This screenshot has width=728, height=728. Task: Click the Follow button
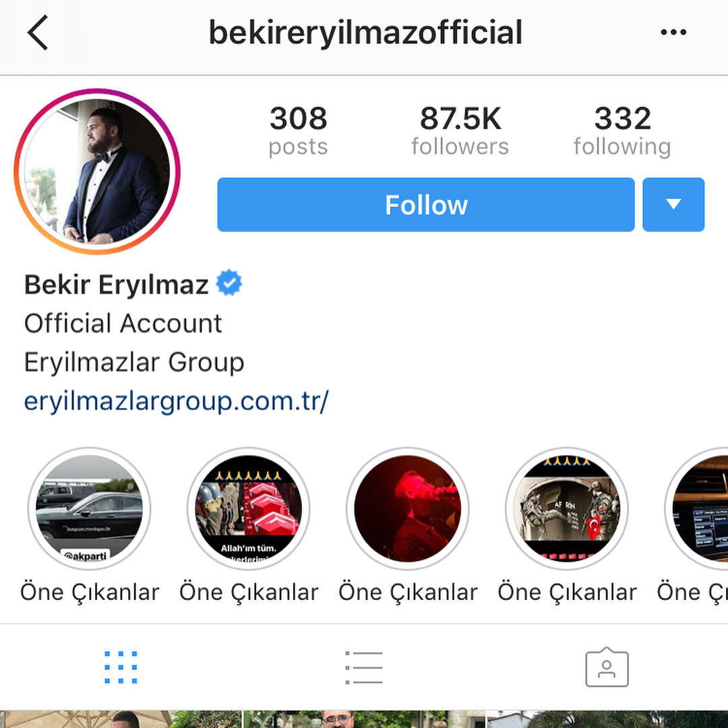426,204
